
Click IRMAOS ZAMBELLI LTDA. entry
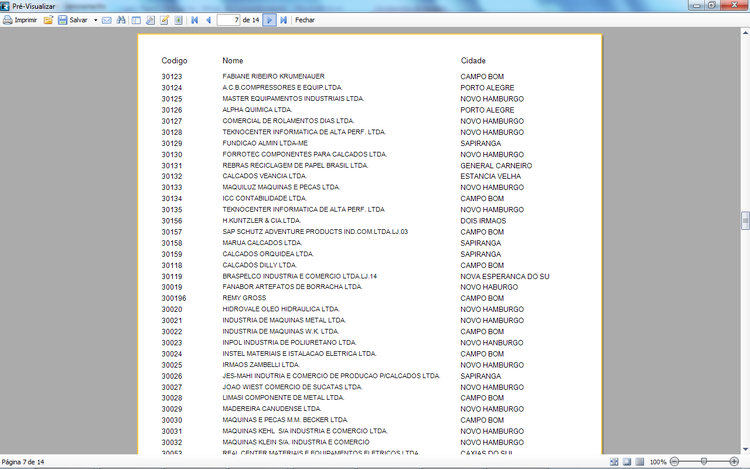[x=261, y=365]
